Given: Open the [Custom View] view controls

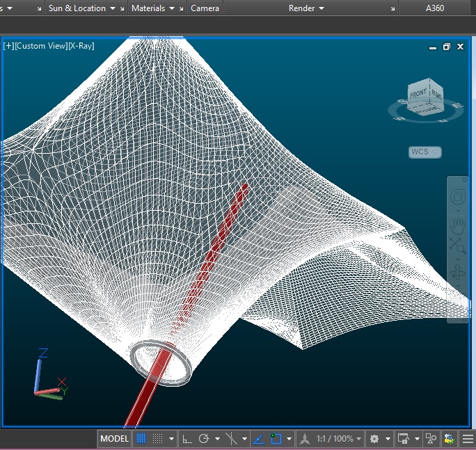Looking at the screenshot, I should coord(41,46).
